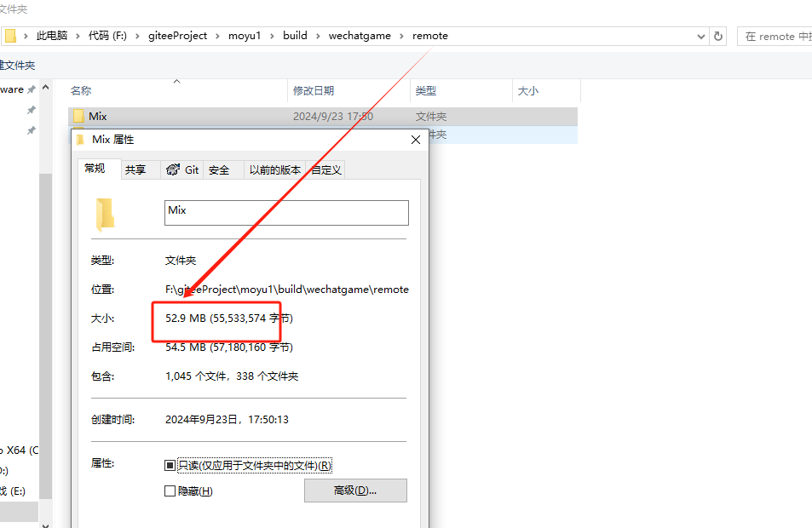Select 代码 (F:) in the breadcrumb path

point(107,36)
